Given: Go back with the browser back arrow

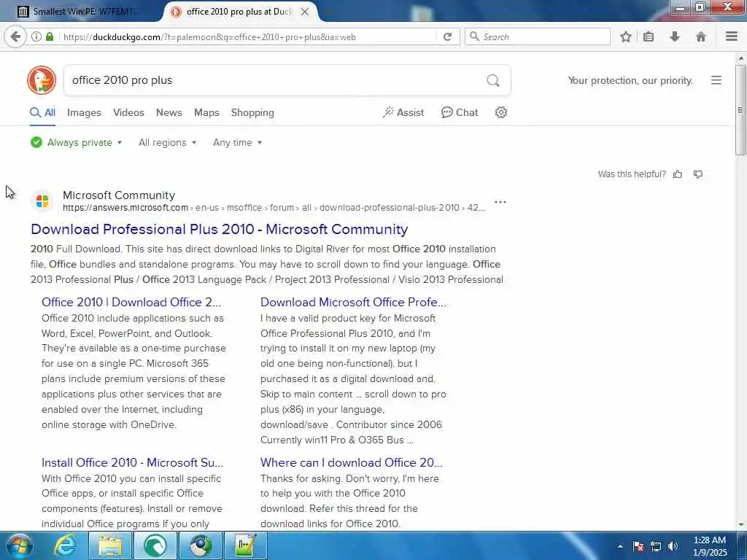Looking at the screenshot, I should tap(15, 36).
